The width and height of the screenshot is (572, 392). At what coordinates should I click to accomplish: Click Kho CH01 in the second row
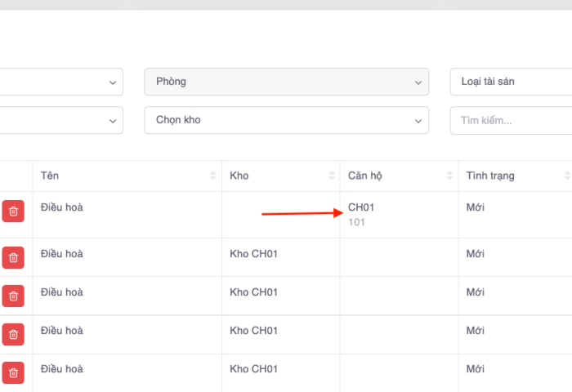click(x=253, y=254)
